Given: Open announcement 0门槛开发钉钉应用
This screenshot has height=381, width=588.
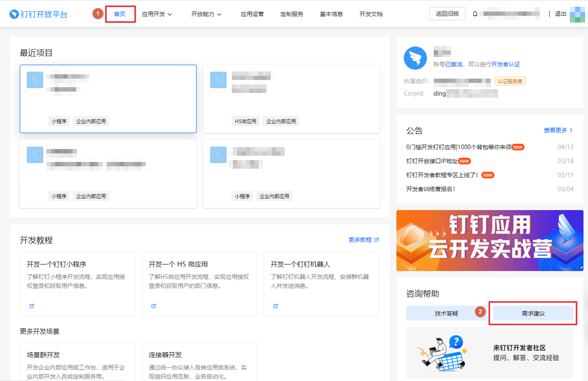Looking at the screenshot, I should tap(459, 147).
